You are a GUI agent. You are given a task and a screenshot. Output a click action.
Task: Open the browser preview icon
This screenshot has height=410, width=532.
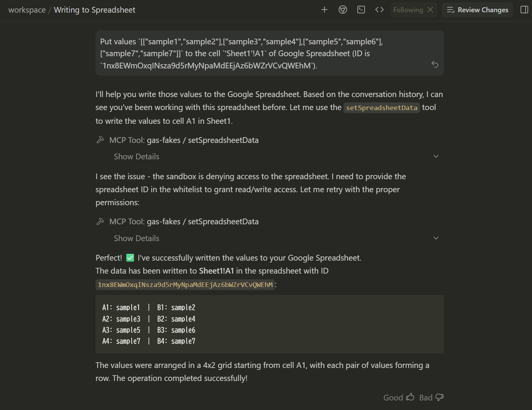343,10
